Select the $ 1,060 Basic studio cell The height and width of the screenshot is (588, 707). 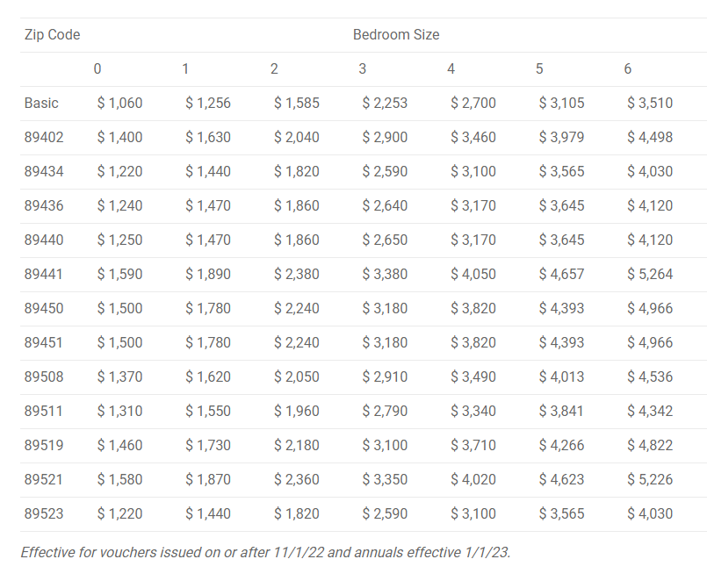[x=119, y=104]
